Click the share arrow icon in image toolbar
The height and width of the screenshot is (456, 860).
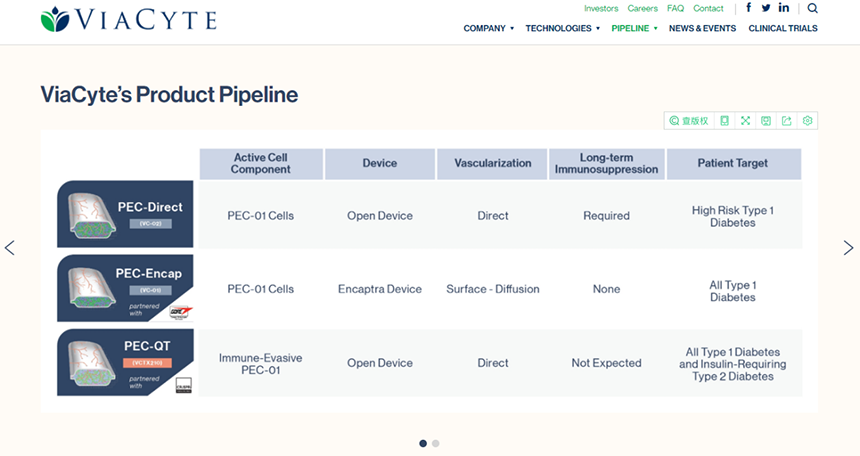tap(787, 121)
